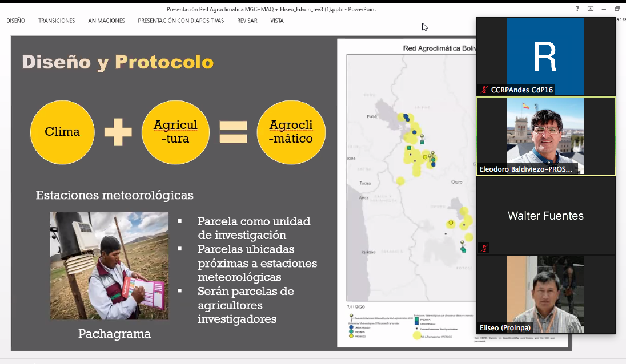Image resolution: width=626 pixels, height=364 pixels.
Task: Click muted microphone icon in Walter Fuentes tile
Action: (x=484, y=248)
